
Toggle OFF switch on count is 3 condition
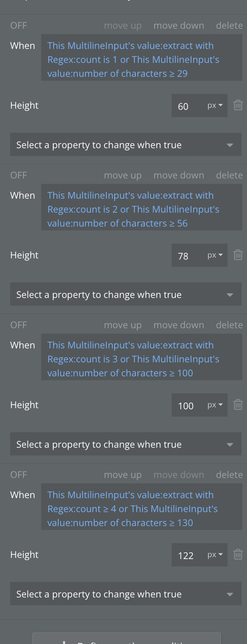click(19, 325)
